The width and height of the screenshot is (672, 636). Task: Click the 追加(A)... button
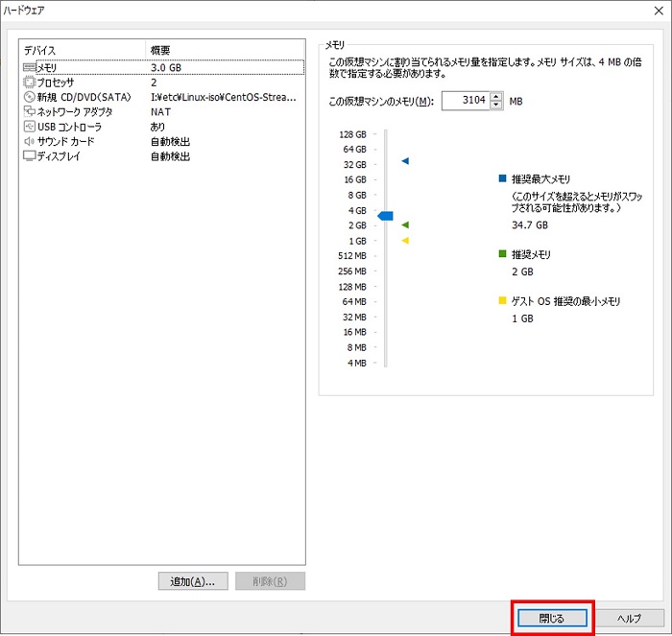(x=193, y=581)
